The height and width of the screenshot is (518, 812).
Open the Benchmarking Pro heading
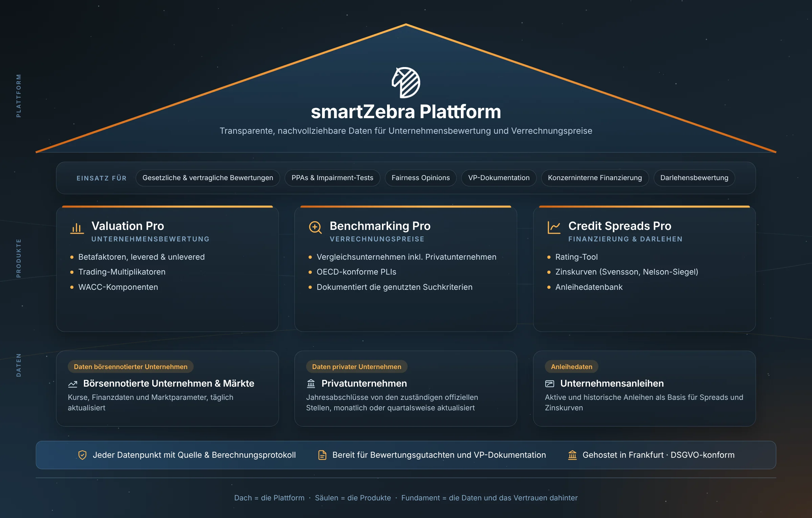[x=380, y=226]
